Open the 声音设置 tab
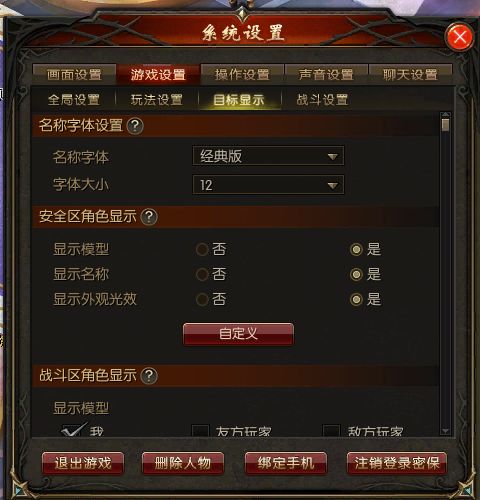480x500 pixels. 326,74
